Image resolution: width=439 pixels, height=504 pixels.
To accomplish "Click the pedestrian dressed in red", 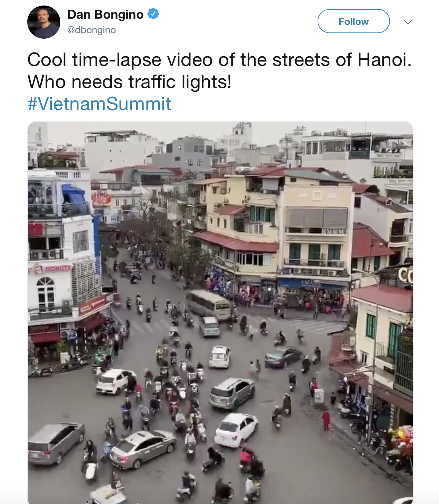I will coord(326,419).
